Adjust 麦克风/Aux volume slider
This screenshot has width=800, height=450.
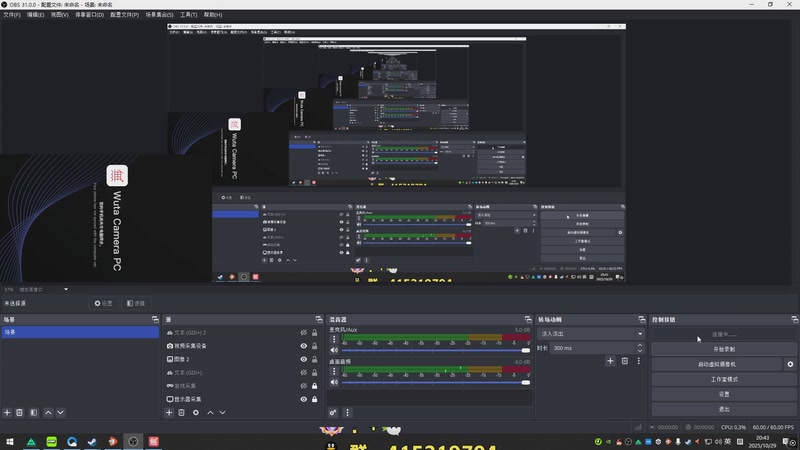click(436, 351)
